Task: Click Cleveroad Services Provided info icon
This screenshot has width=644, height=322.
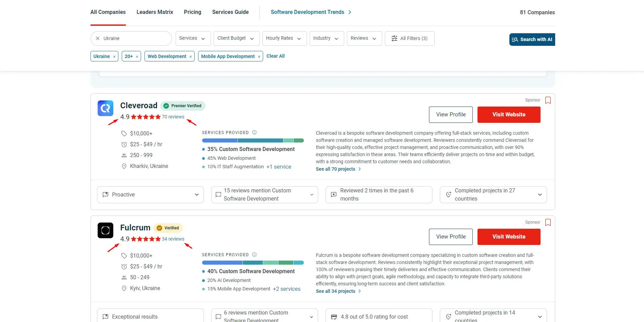Action: [x=254, y=132]
